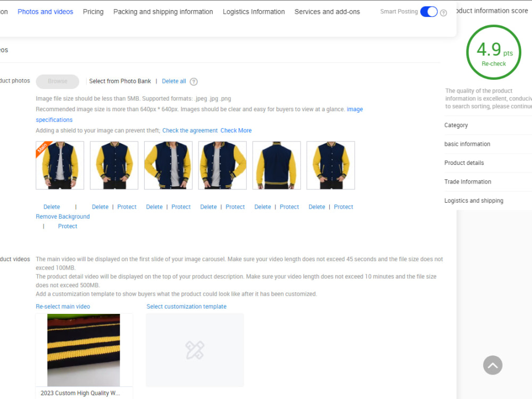Image resolution: width=532 pixels, height=399 pixels.
Task: Click the 2023 Custom High Quality video title
Action: point(80,393)
